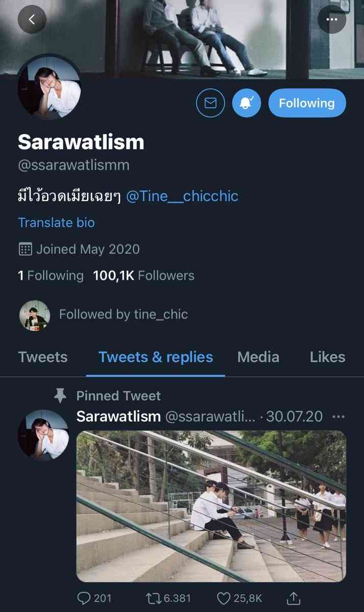Open the @Tine__chicchic mention link
The image size is (364, 612).
point(182,197)
